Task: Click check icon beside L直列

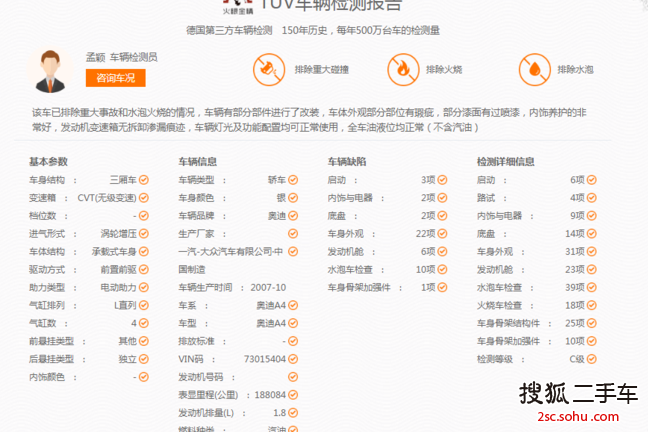Action: pos(144,305)
